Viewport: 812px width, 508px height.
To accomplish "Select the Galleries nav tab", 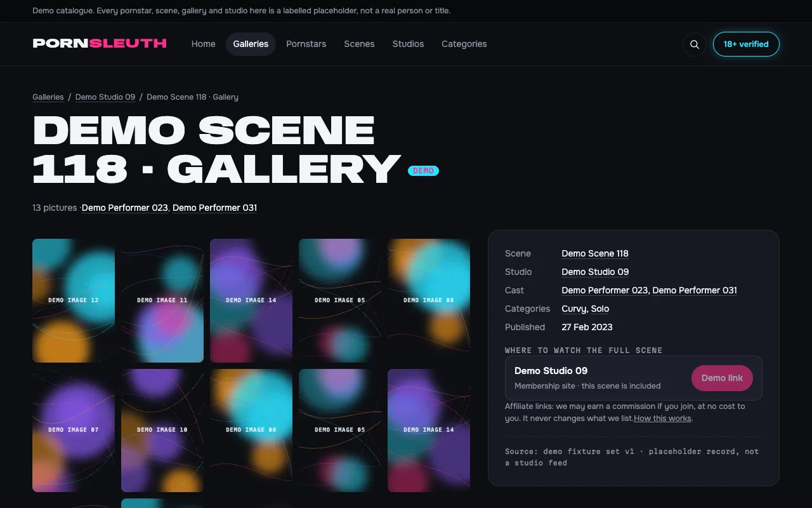I will click(251, 44).
